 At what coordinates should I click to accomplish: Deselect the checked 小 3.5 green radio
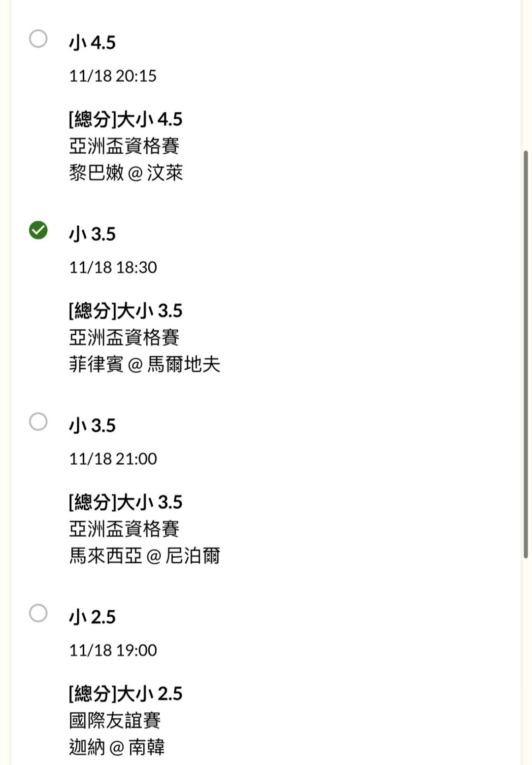tap(38, 230)
